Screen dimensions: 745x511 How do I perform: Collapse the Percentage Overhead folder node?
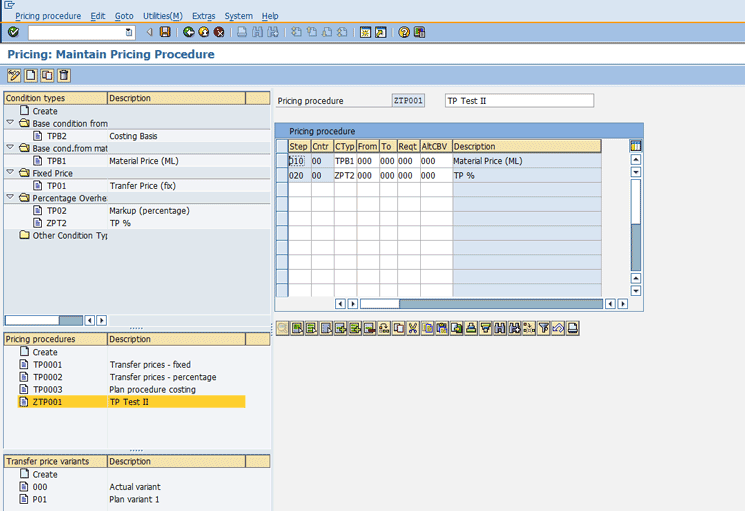point(11,198)
